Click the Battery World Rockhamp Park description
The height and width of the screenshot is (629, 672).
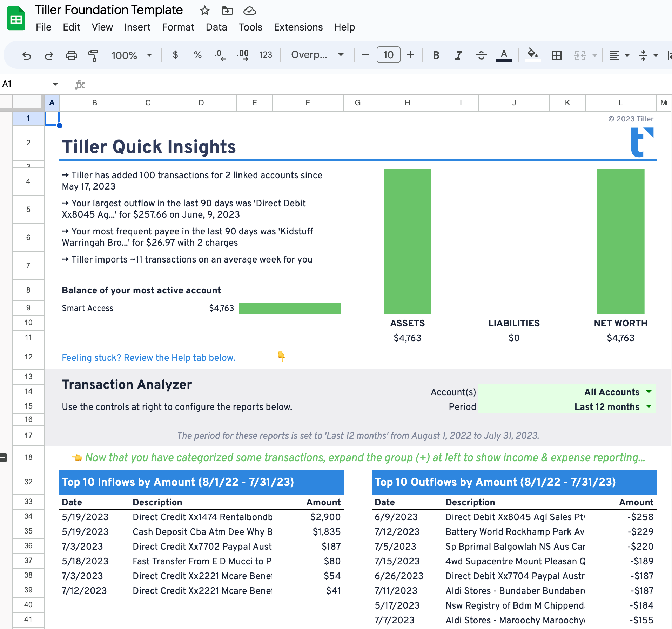(x=515, y=531)
